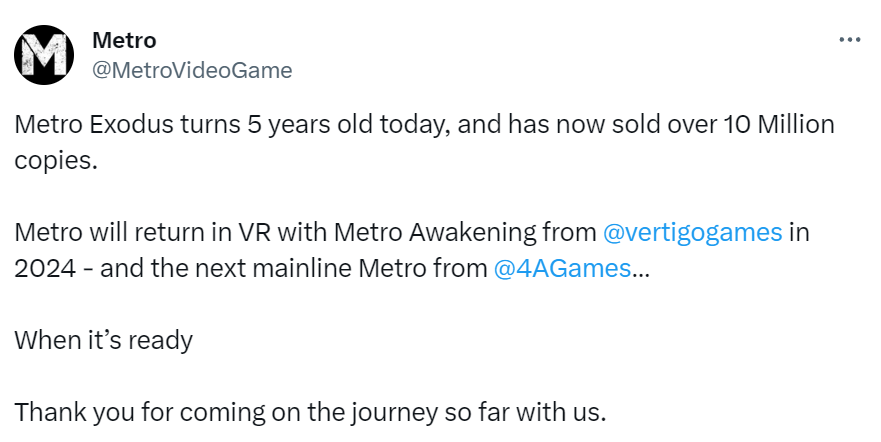The width and height of the screenshot is (881, 442).
Task: Open the @vertigogames mention link
Action: (x=693, y=233)
